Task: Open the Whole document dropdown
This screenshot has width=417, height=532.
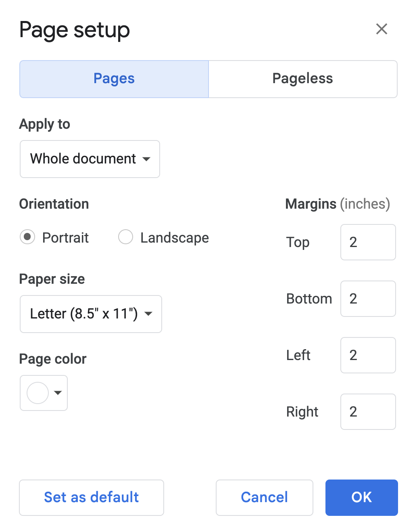Action: click(x=90, y=159)
